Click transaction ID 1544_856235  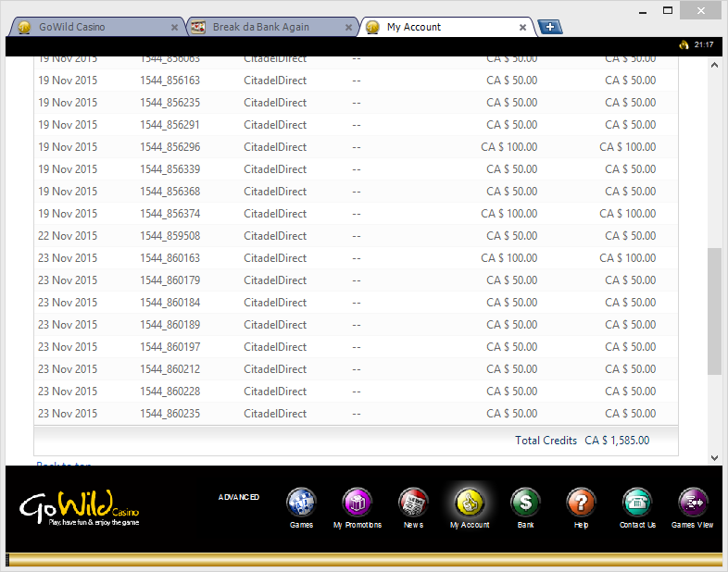point(169,103)
